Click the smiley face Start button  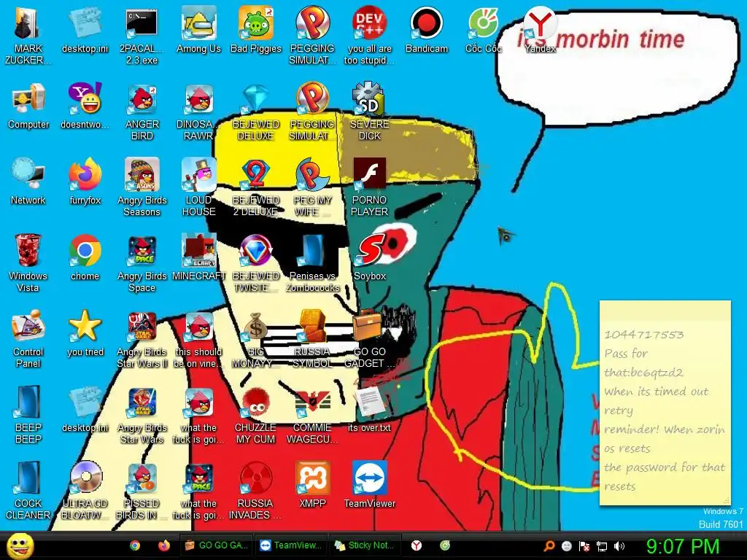(20, 545)
